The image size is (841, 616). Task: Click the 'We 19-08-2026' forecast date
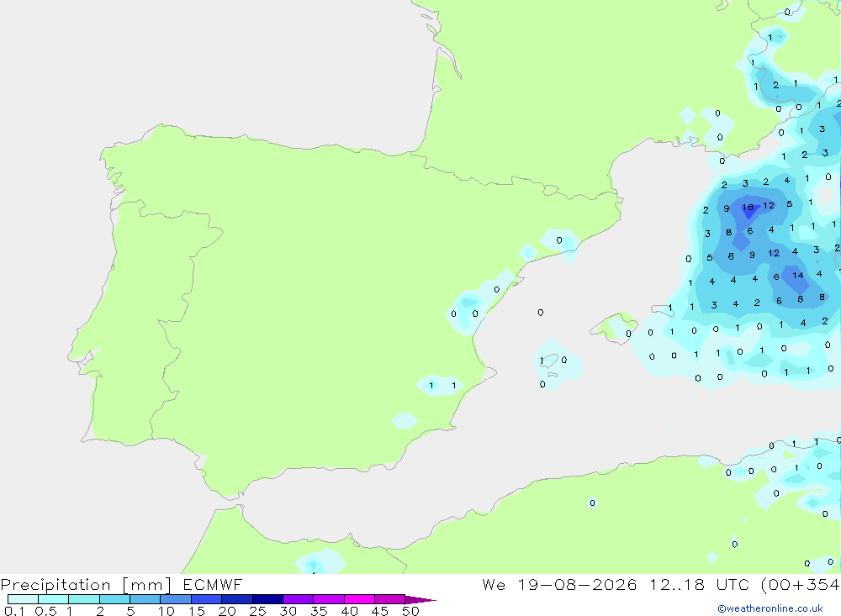pos(559,585)
